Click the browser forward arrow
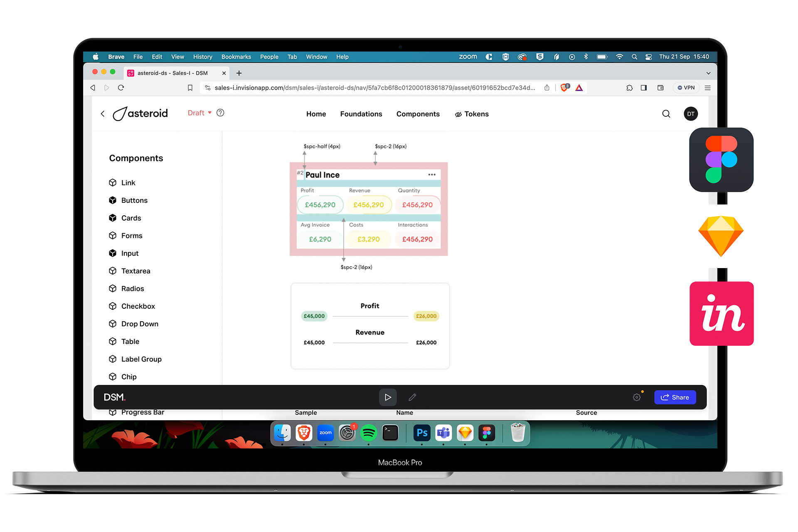This screenshot has height=532, width=798. 107,88
